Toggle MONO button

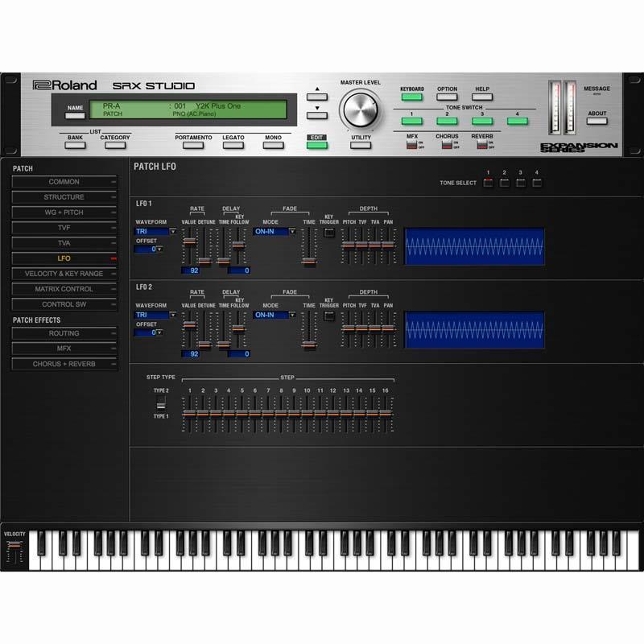coord(273,145)
